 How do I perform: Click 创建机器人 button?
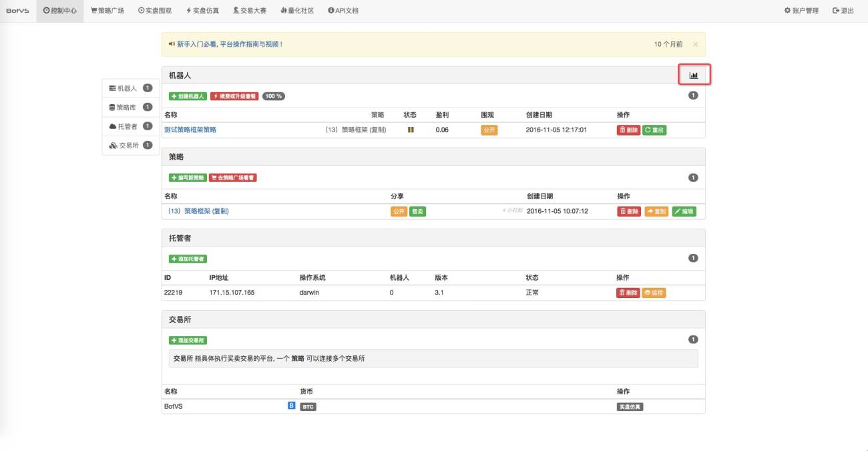pos(188,96)
